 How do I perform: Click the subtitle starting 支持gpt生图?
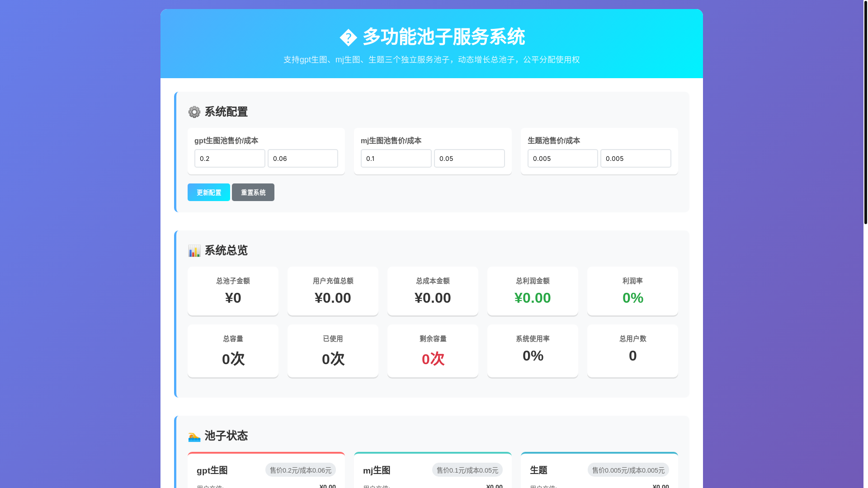click(x=432, y=60)
